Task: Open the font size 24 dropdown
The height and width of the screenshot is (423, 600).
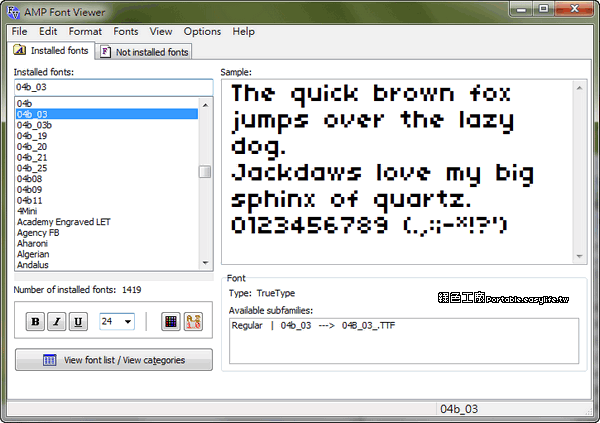Action: pyautogui.click(x=128, y=322)
